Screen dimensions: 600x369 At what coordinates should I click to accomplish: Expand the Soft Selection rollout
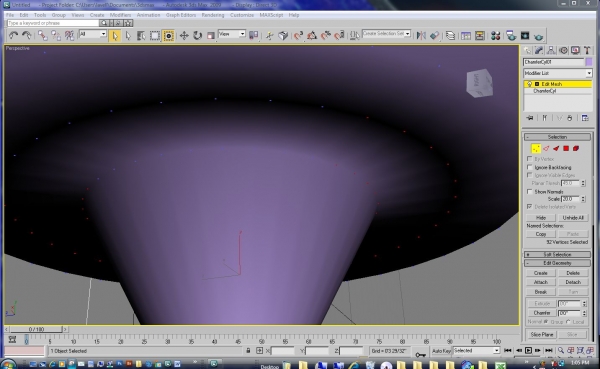(x=557, y=255)
